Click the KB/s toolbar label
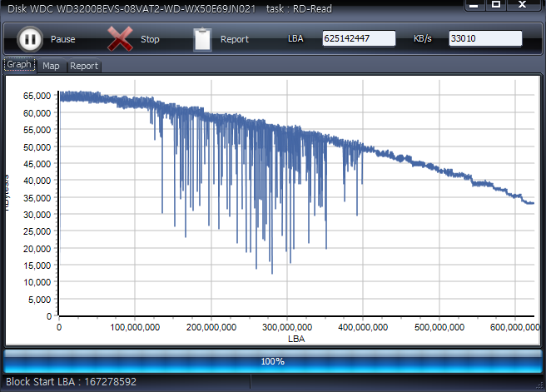Image resolution: width=546 pixels, height=392 pixels. point(422,38)
